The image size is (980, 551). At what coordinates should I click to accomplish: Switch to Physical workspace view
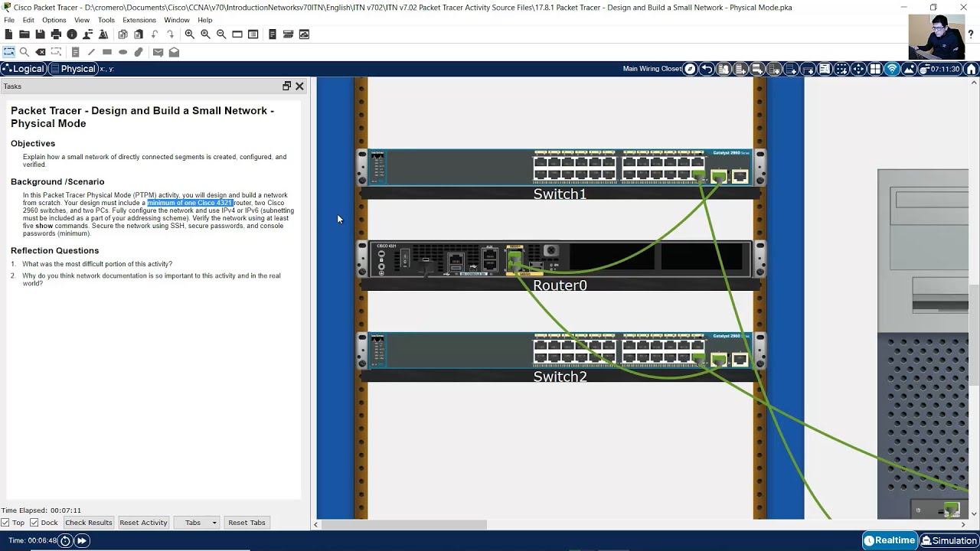pos(74,69)
